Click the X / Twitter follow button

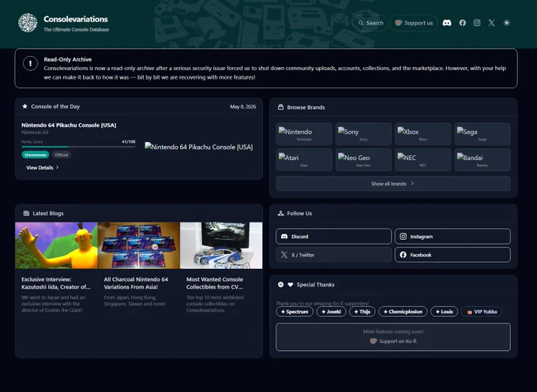333,255
